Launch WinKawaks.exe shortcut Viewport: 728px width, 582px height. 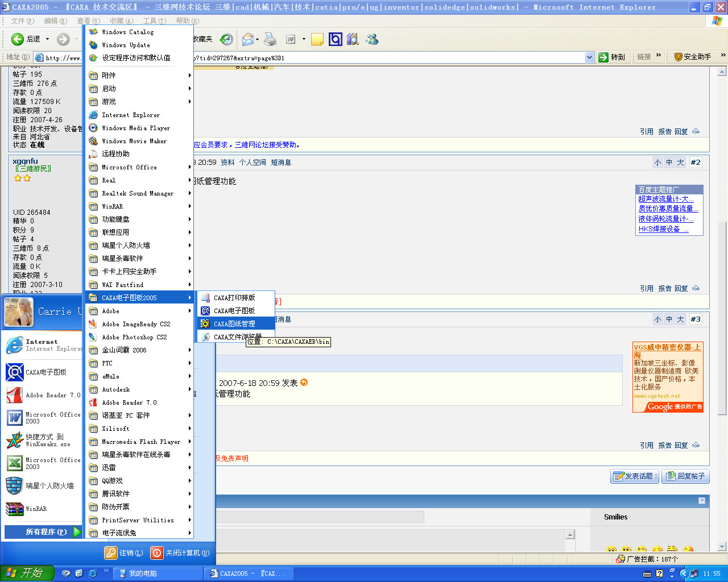(42, 440)
